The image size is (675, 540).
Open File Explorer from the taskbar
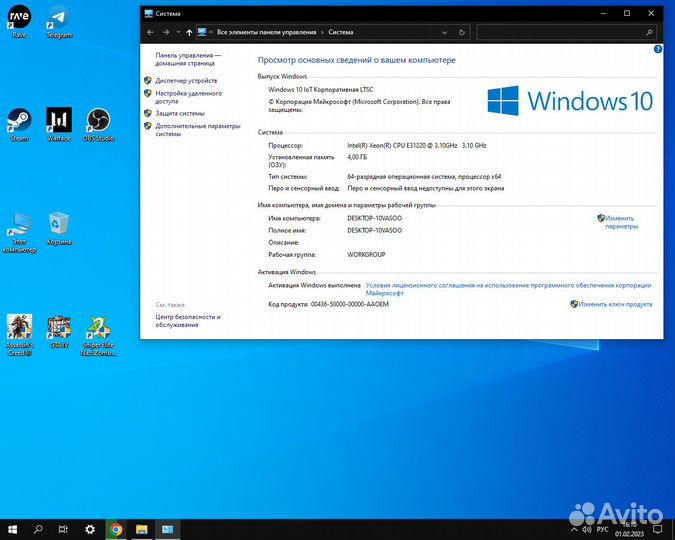coord(142,529)
